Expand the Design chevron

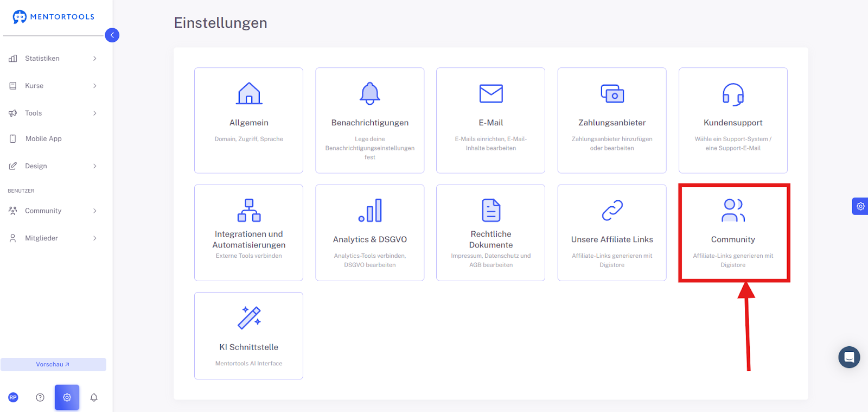pos(95,166)
